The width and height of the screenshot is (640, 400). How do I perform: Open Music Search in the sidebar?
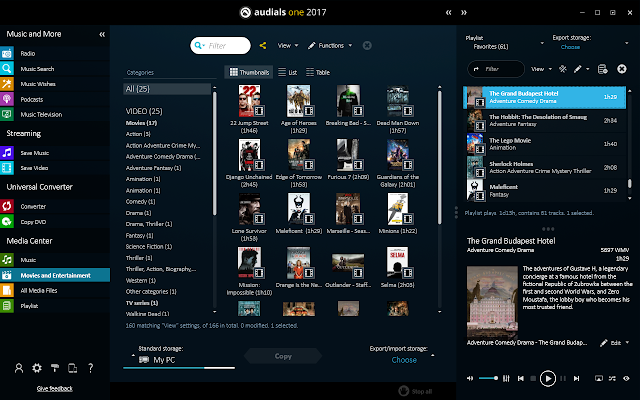(37, 69)
